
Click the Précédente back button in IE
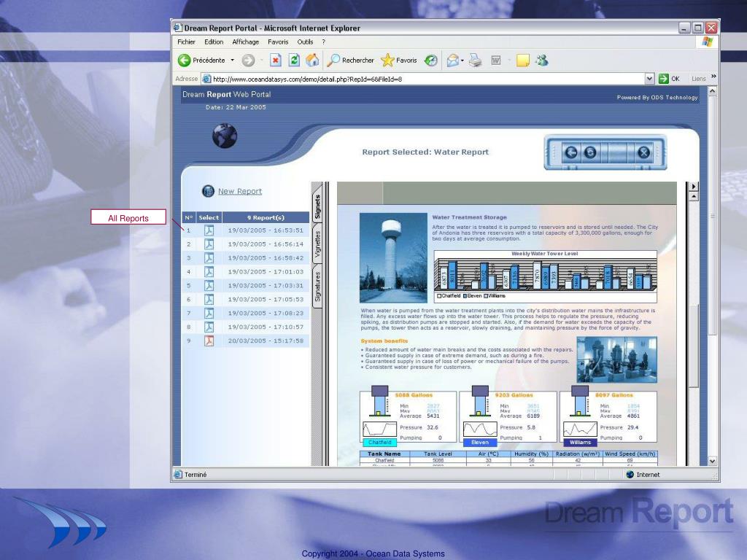(201, 61)
